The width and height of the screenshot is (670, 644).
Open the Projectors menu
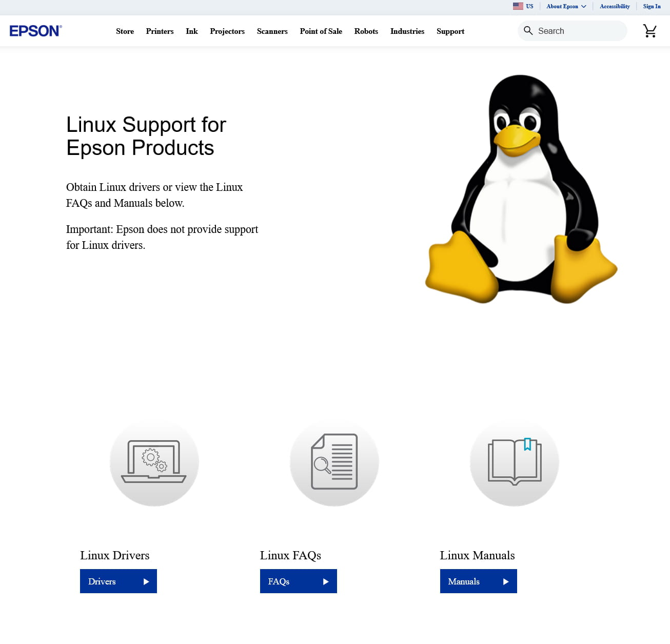coord(227,31)
